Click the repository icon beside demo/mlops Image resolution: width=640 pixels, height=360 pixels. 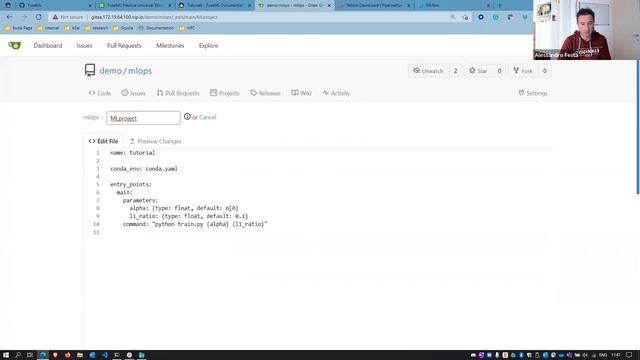pyautogui.click(x=90, y=70)
